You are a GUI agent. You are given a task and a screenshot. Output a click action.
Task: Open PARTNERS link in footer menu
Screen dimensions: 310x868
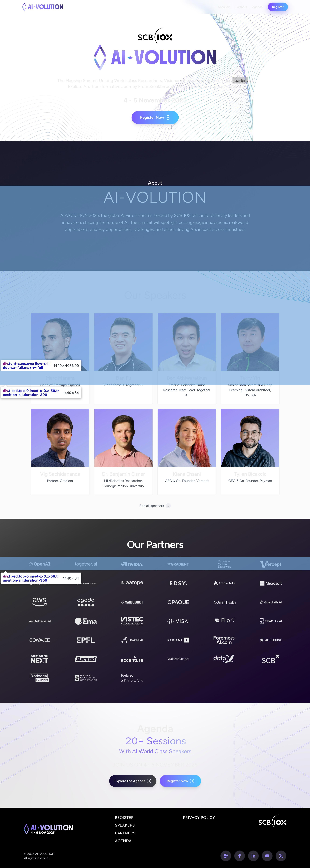(x=125, y=833)
